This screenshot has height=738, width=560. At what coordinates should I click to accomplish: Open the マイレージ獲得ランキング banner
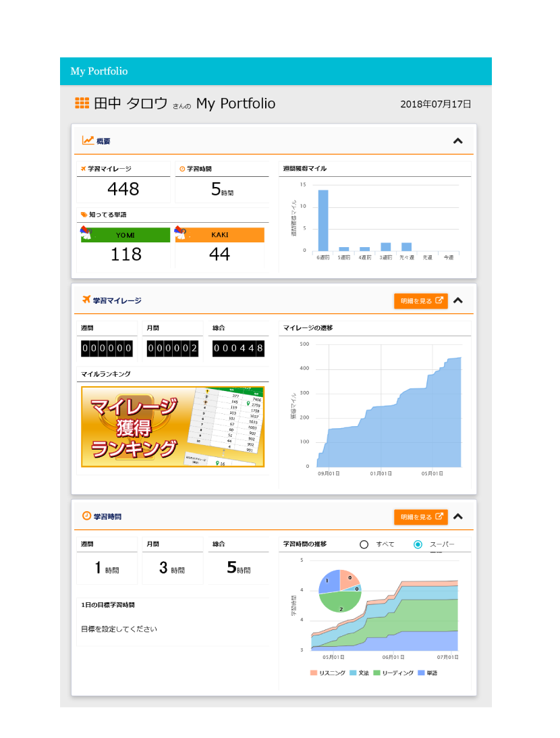[x=173, y=427]
